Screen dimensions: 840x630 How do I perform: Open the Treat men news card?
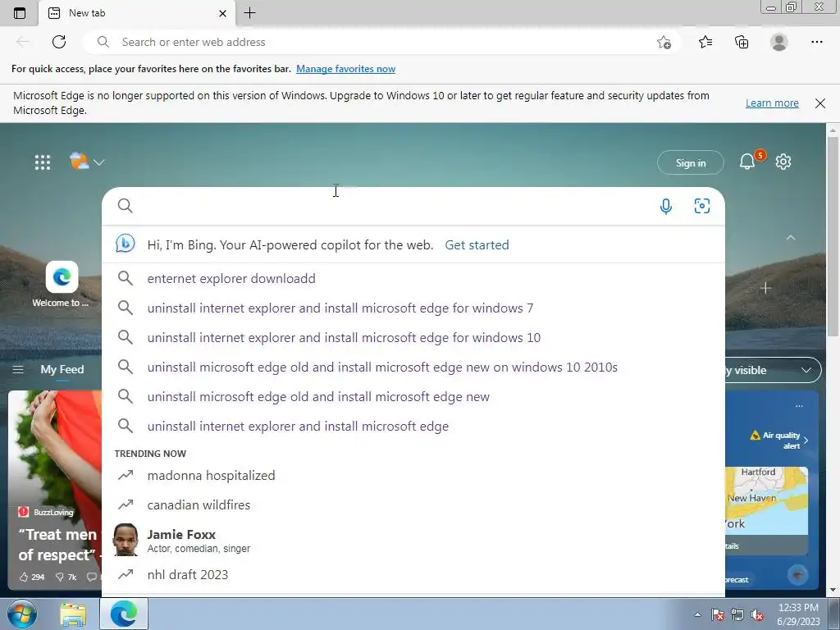pos(55,491)
